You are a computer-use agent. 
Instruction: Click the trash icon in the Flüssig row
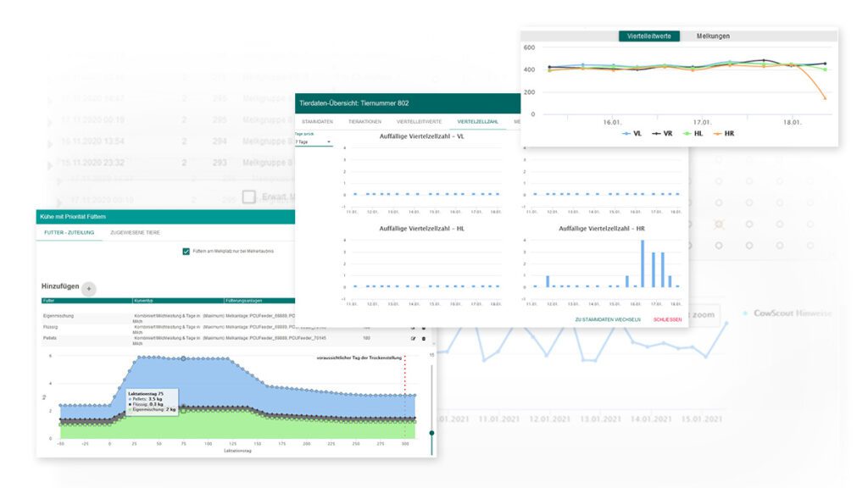click(x=424, y=329)
